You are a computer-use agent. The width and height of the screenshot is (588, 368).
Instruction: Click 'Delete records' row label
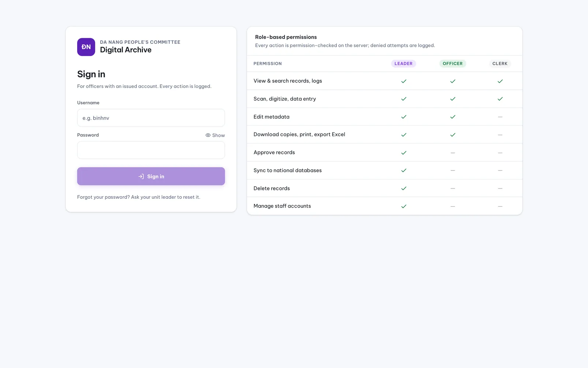272,188
